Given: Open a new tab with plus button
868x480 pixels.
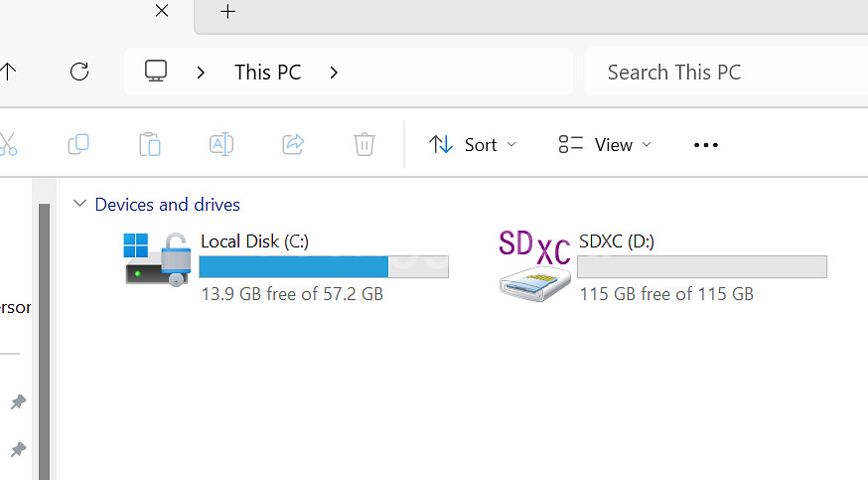Looking at the screenshot, I should pos(227,12).
